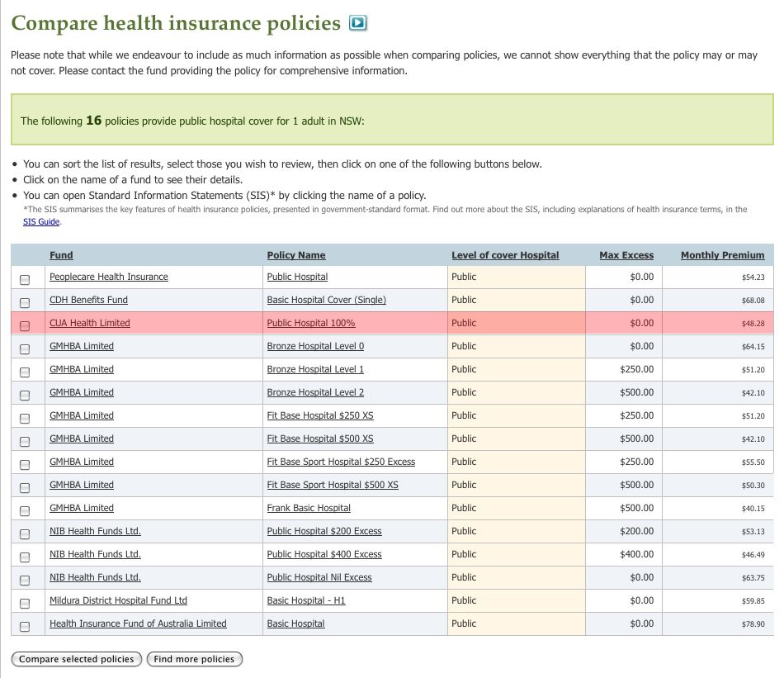Sort the table by Policy Name
Image resolution: width=784 pixels, height=678 pixels.
[296, 255]
